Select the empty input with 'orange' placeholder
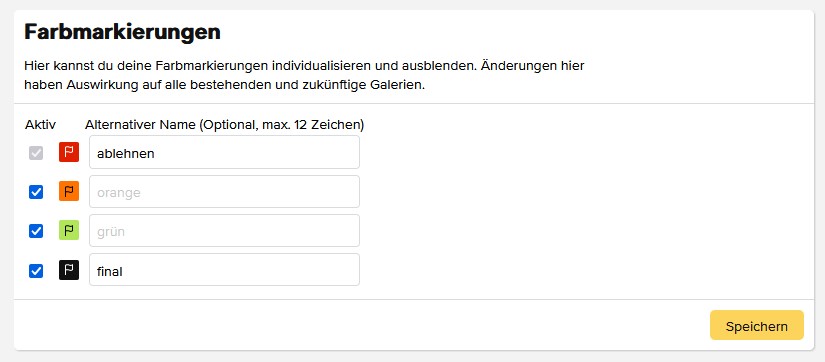The image size is (825, 362). click(x=225, y=192)
